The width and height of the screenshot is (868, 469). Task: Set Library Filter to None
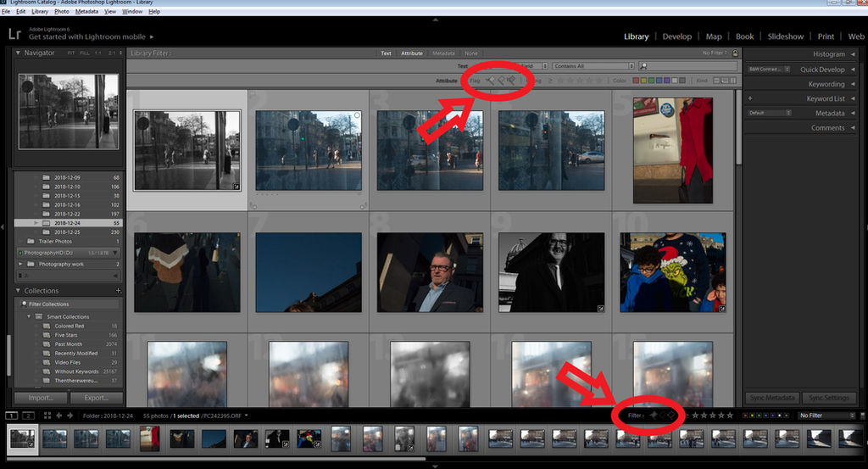click(471, 53)
